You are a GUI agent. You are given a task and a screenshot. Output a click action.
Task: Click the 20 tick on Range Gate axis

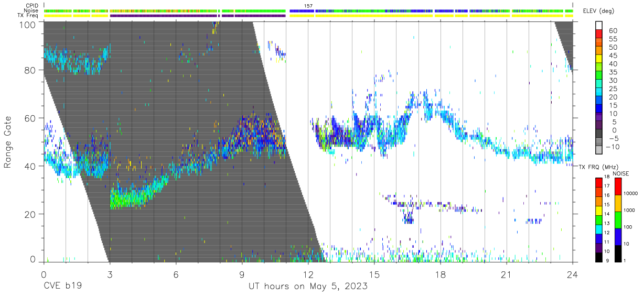(30, 214)
